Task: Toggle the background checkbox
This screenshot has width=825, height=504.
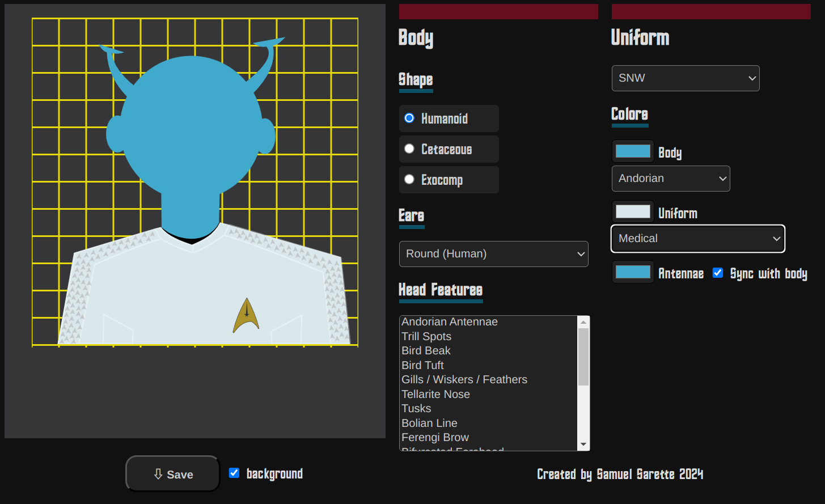Action: click(x=234, y=473)
